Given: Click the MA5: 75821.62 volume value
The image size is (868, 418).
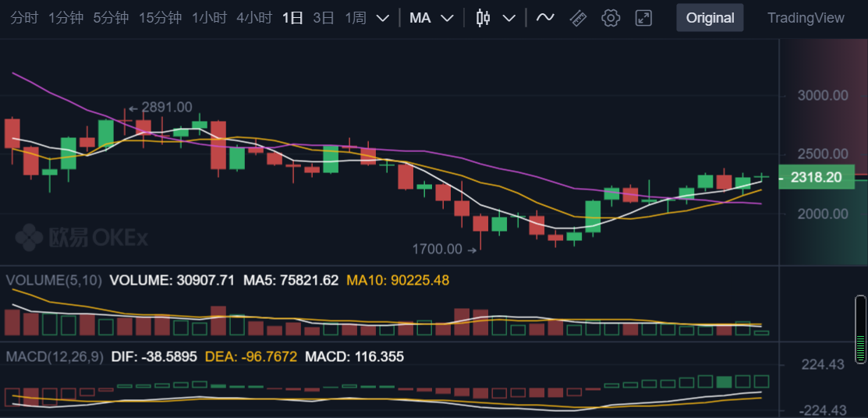Looking at the screenshot, I should pos(291,281).
